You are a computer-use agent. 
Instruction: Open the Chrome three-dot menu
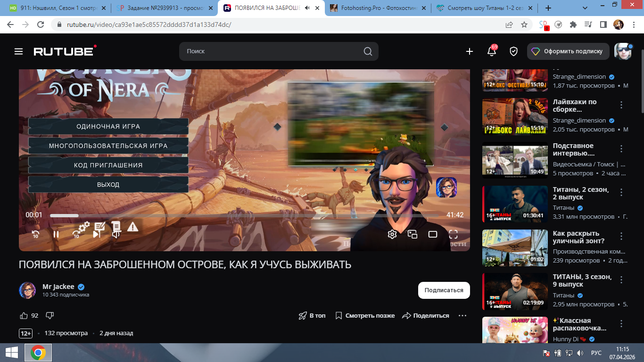click(x=633, y=25)
